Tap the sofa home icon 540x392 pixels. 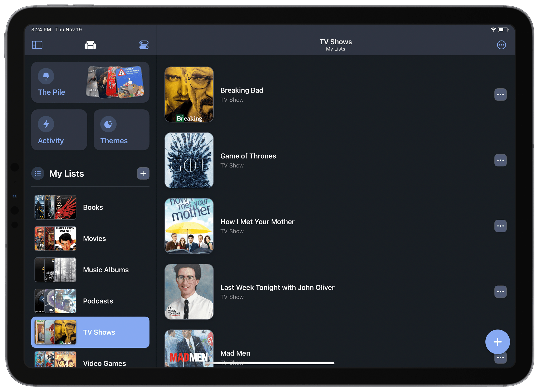[x=90, y=45]
